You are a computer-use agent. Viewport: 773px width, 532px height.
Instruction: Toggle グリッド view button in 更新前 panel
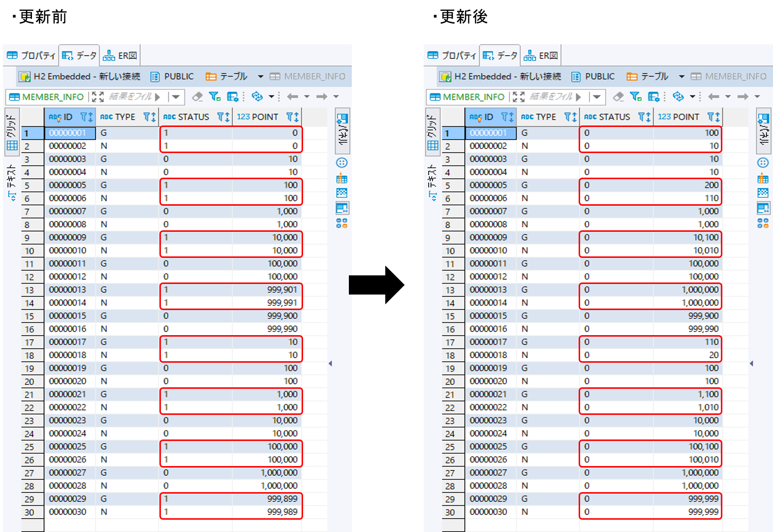coord(12,132)
